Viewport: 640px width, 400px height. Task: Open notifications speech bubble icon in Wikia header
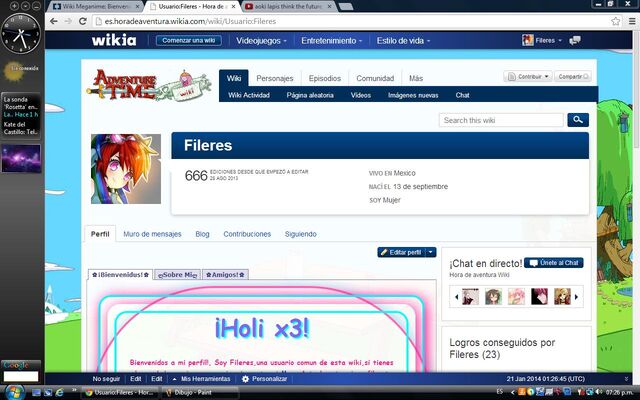pos(575,40)
